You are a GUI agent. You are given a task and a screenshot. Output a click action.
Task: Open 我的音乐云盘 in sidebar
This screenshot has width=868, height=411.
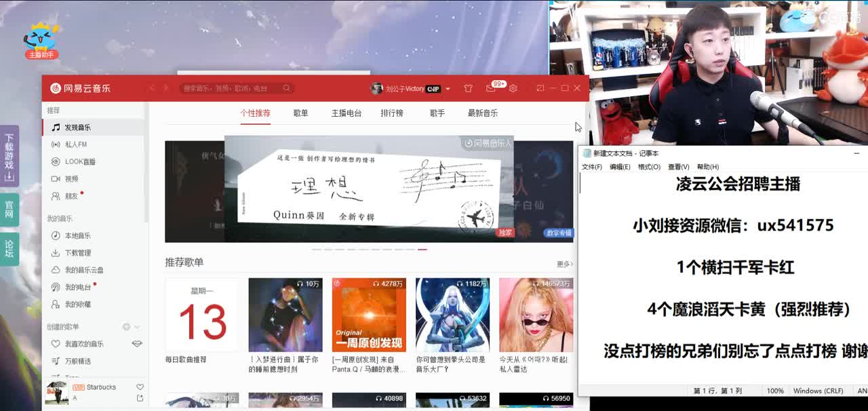[94, 270]
